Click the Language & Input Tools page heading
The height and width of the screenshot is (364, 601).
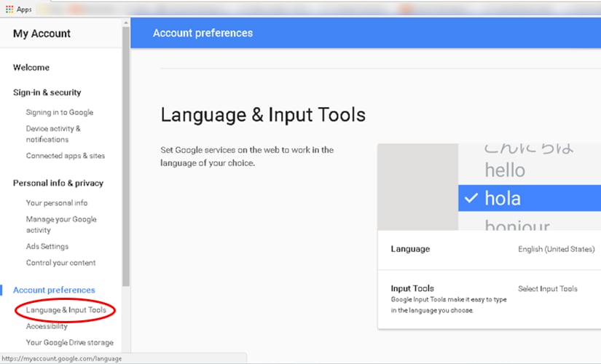coord(263,115)
